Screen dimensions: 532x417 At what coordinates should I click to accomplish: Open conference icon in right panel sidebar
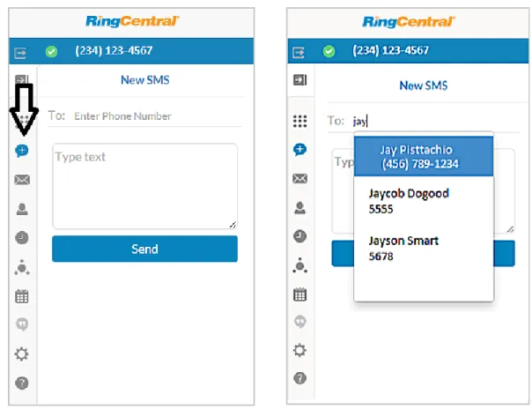300,265
